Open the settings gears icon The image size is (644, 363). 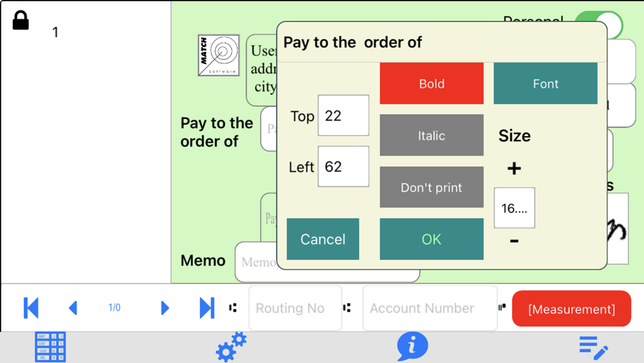[231, 347]
